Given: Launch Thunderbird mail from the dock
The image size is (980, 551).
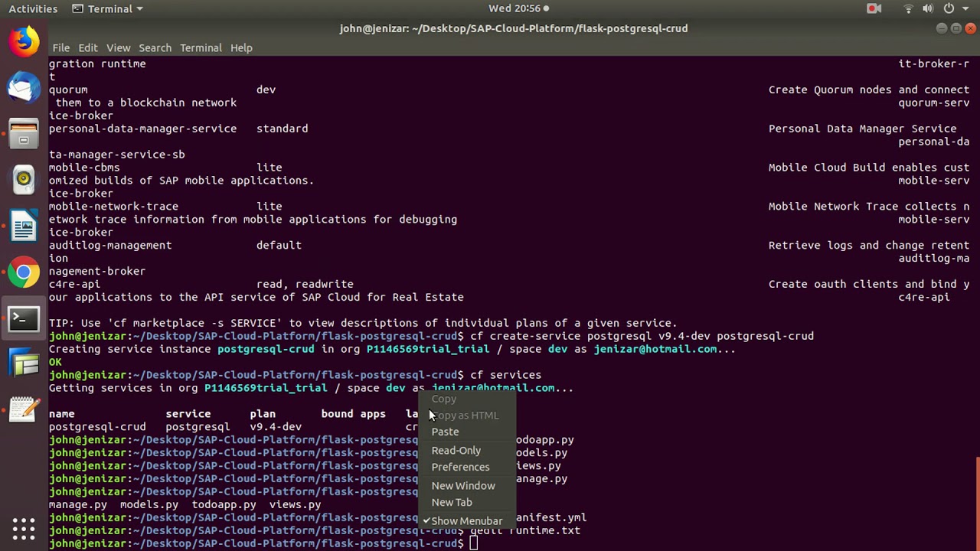Looking at the screenshot, I should point(24,86).
